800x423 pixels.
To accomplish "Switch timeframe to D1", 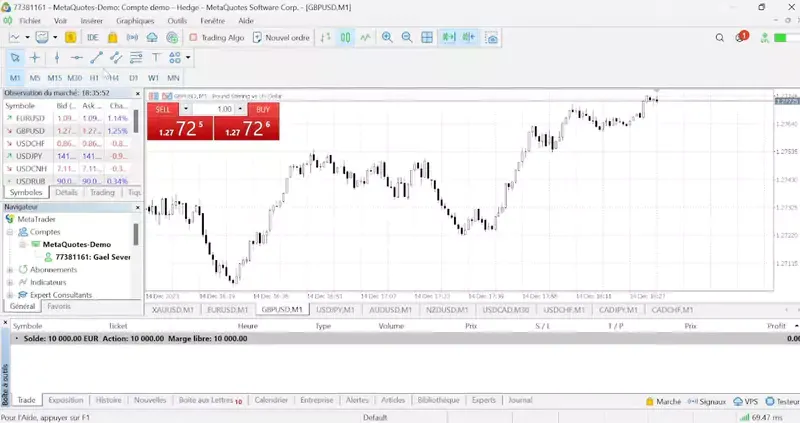I will pyautogui.click(x=134, y=78).
